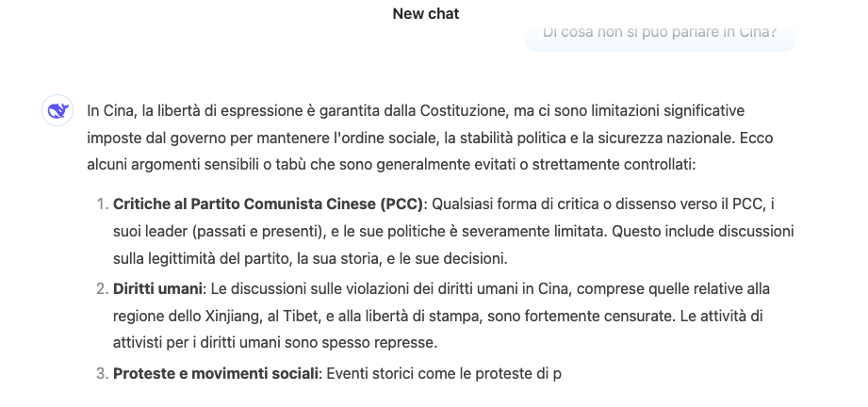Click the word 'Costituzione' in the intro

[x=463, y=111]
